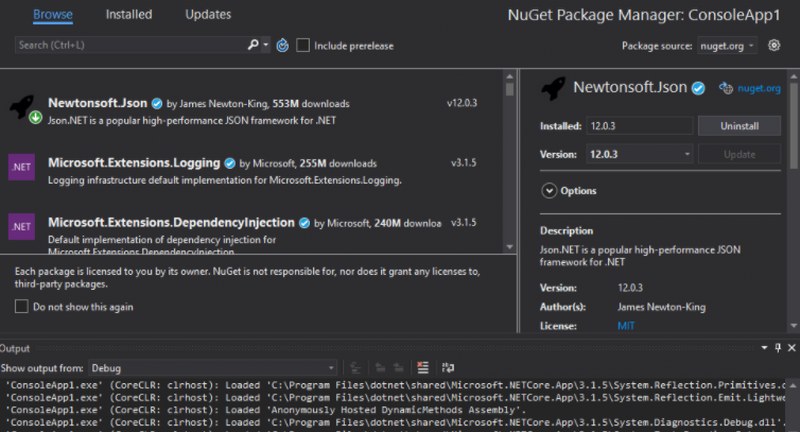The image size is (800, 432).
Task: Check Do not show this again
Action: click(x=21, y=306)
